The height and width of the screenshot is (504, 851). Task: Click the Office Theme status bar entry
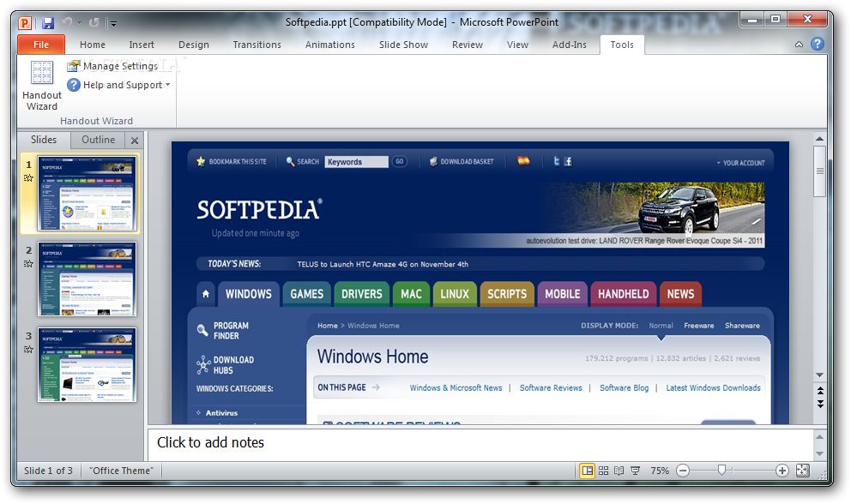click(x=122, y=471)
